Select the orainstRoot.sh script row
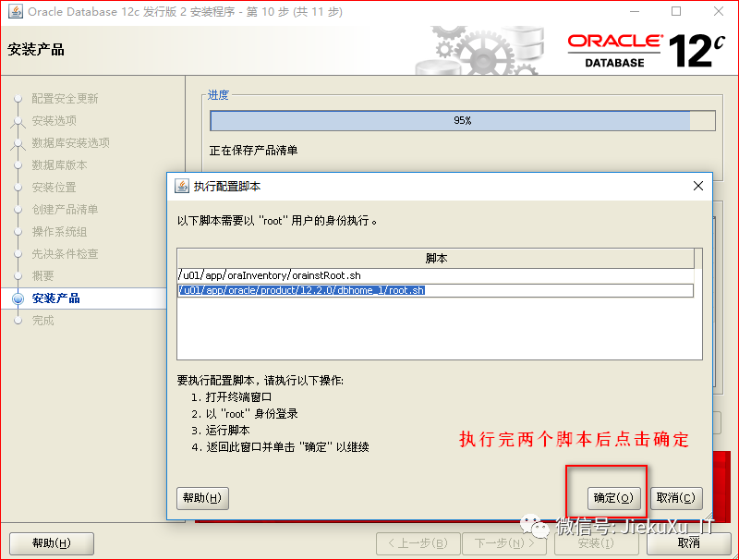The height and width of the screenshot is (560, 739). (435, 275)
